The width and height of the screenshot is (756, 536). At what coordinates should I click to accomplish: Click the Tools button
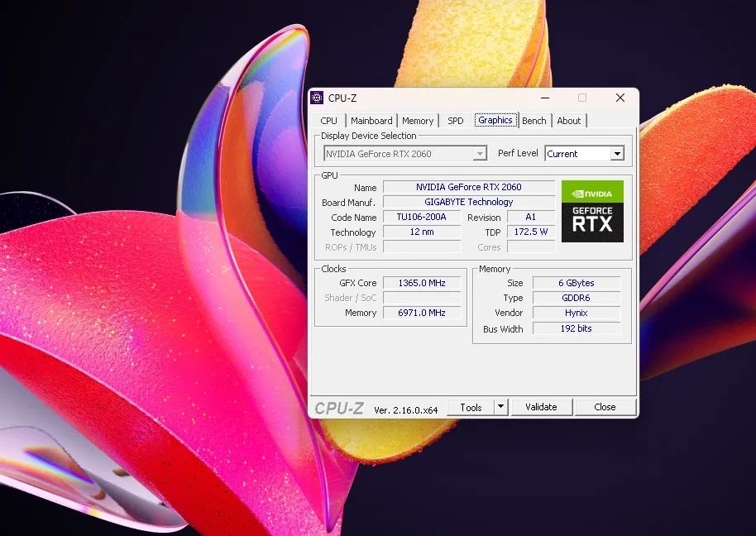coord(471,407)
